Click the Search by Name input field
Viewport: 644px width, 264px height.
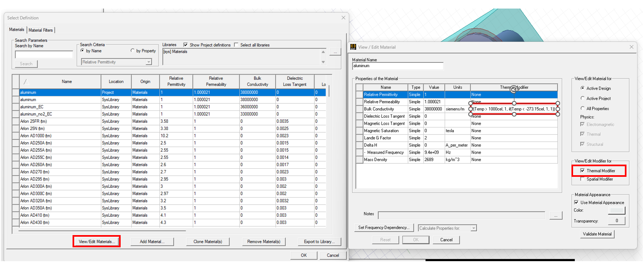click(44, 55)
